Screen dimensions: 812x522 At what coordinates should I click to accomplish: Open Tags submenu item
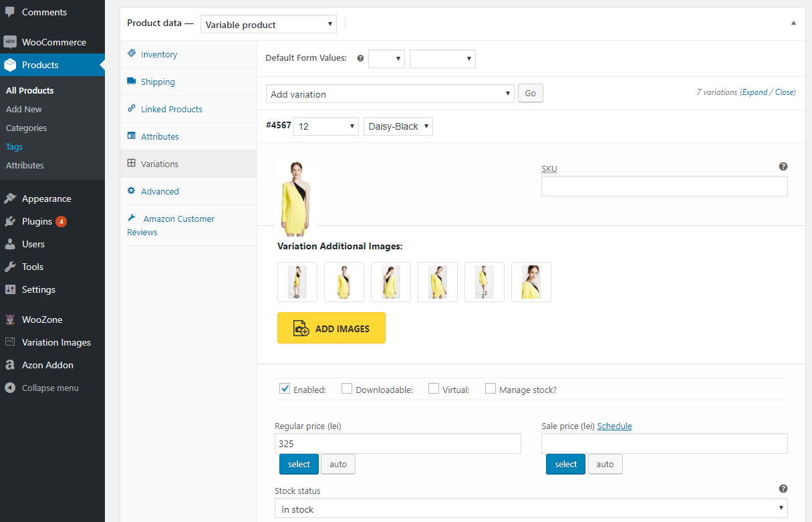tap(14, 146)
